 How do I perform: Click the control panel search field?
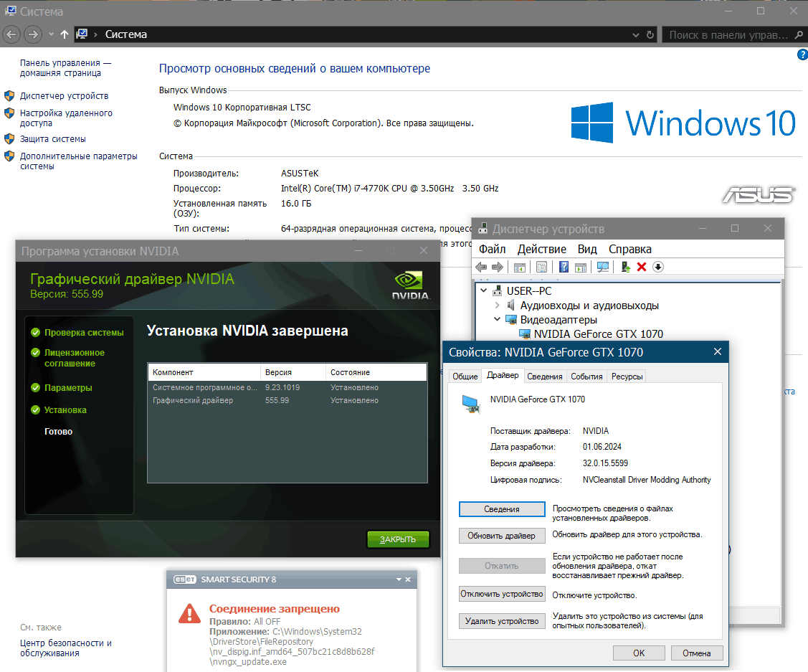[x=728, y=34]
